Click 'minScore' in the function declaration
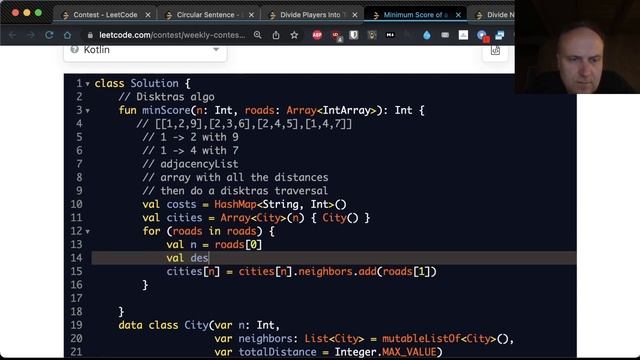Viewport: 640px width, 360px height. [x=166, y=110]
